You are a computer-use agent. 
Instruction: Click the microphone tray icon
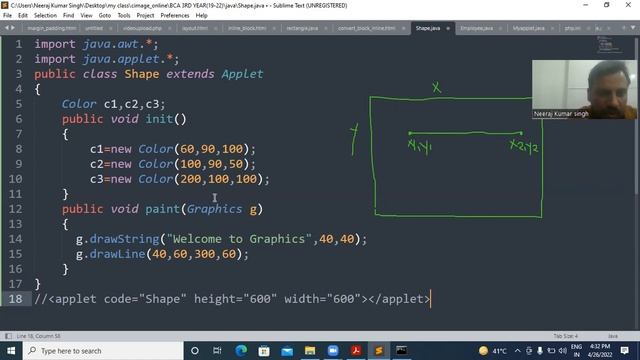[x=540, y=351]
